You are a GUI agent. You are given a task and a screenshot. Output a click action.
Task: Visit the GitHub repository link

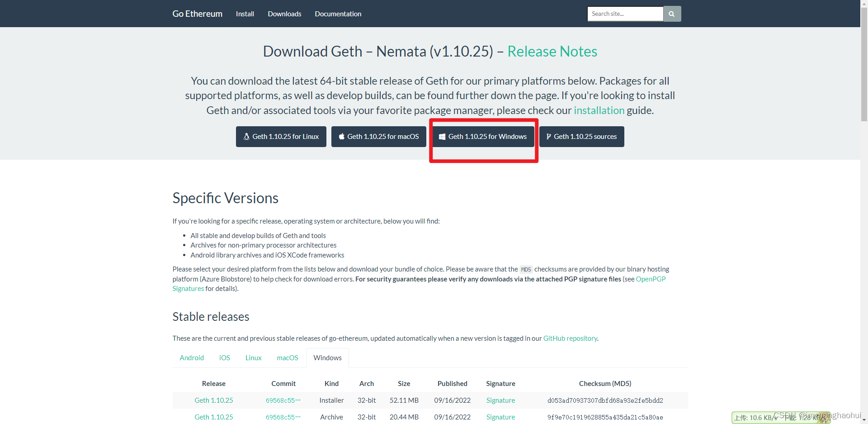point(570,338)
